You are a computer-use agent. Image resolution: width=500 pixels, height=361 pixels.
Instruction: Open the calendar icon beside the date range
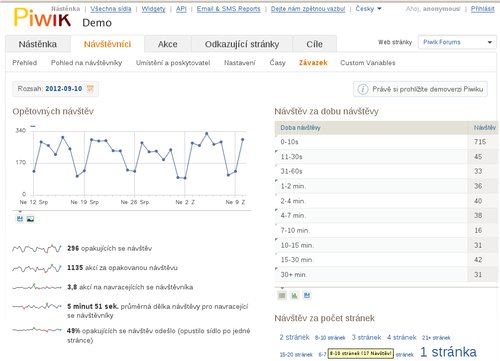tap(90, 89)
